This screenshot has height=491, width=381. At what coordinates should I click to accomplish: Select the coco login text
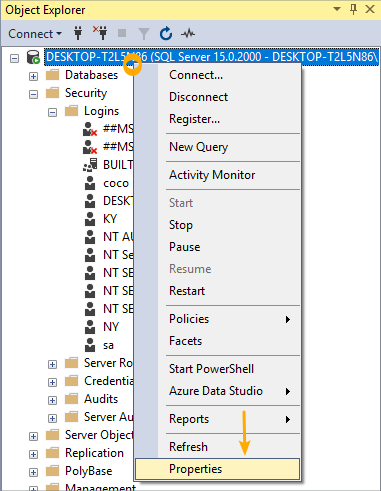[116, 183]
